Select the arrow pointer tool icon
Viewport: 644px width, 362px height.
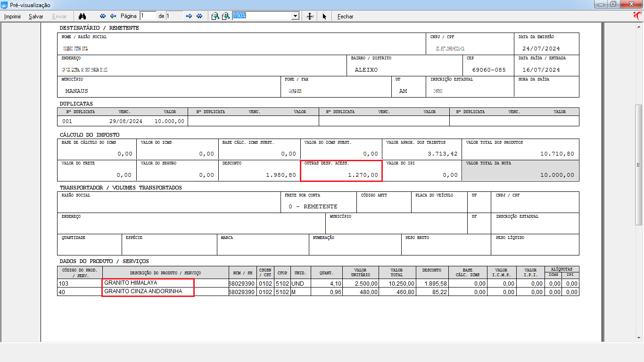tap(324, 16)
